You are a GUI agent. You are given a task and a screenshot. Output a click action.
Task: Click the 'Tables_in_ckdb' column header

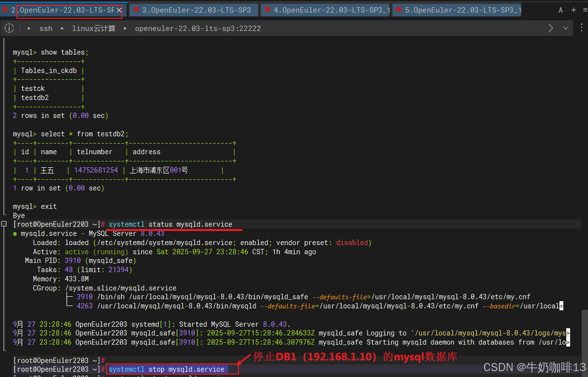click(x=49, y=71)
